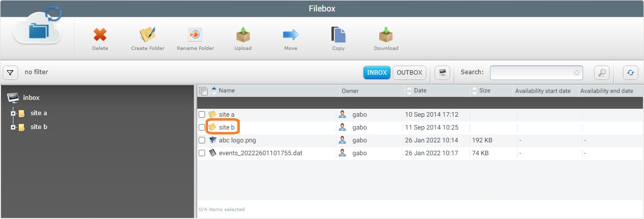
Task: Click the 74 KB size cell
Action: (480, 153)
